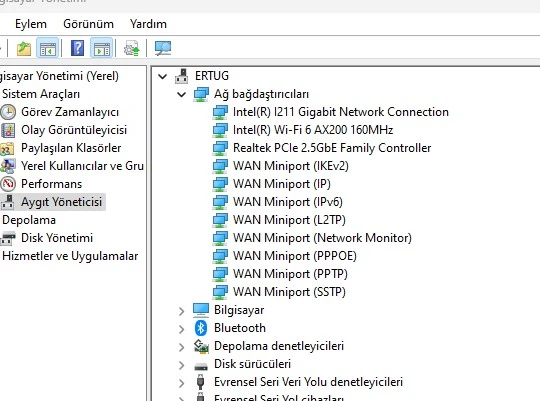The width and height of the screenshot is (540, 401).
Task: Toggle the show/hide console tree toolbar icon
Action: click(48, 48)
